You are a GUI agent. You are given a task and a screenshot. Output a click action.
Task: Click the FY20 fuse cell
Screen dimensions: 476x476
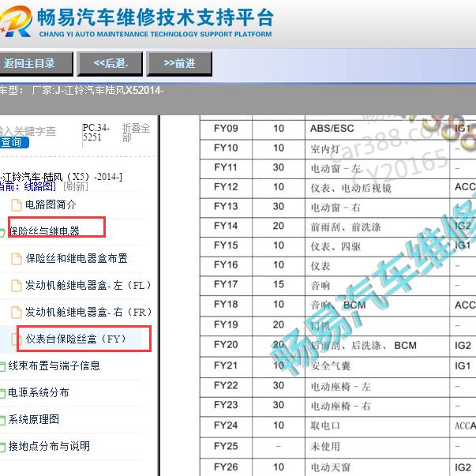pos(226,345)
